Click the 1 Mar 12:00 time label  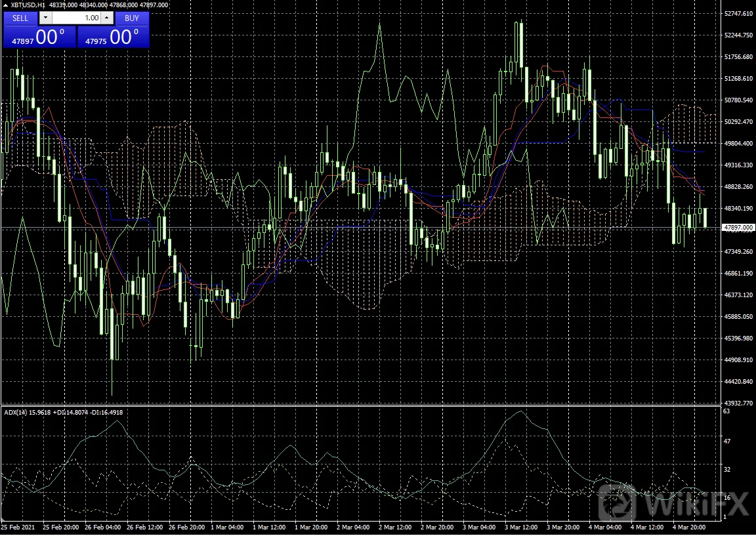click(270, 527)
